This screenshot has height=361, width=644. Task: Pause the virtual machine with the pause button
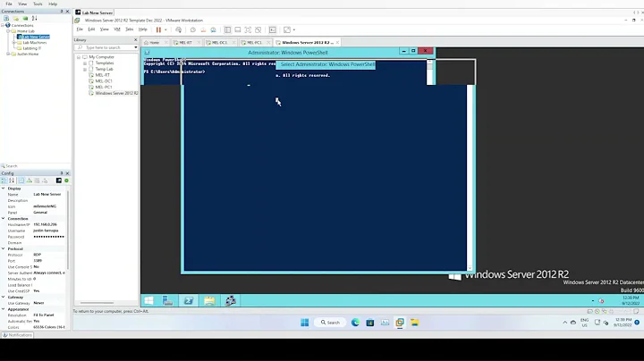pos(158,29)
